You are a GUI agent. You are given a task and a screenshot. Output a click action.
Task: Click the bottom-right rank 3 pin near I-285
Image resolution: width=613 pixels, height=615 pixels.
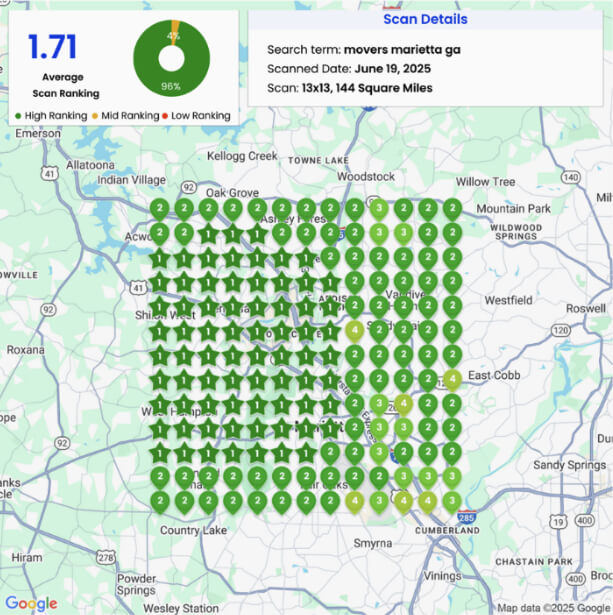452,502
